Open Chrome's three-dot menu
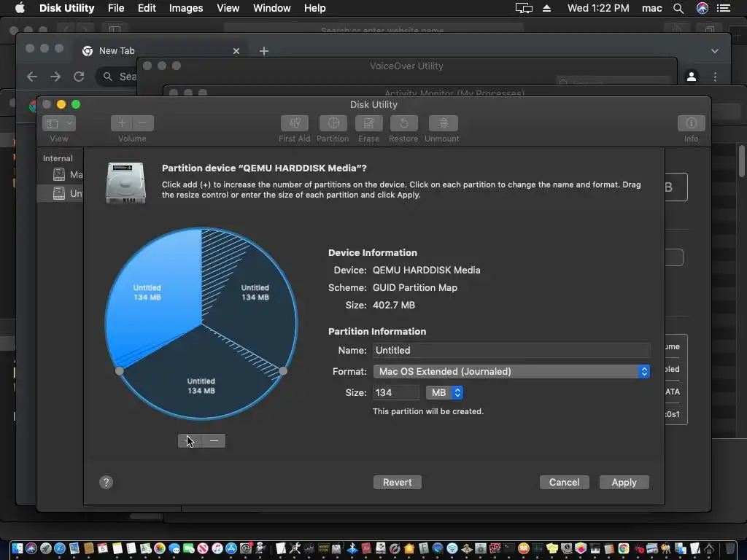747x560 pixels. (715, 77)
